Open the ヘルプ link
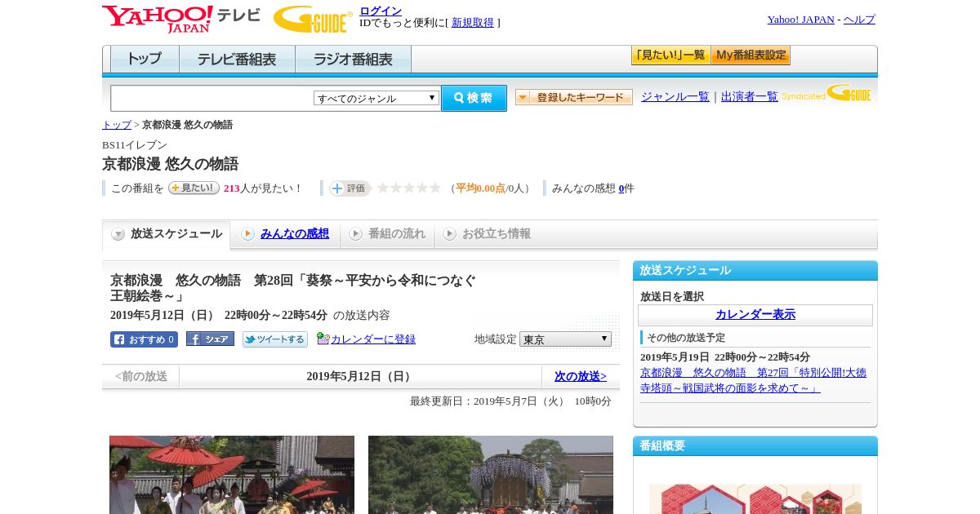This screenshot has height=514, width=980. 859,20
